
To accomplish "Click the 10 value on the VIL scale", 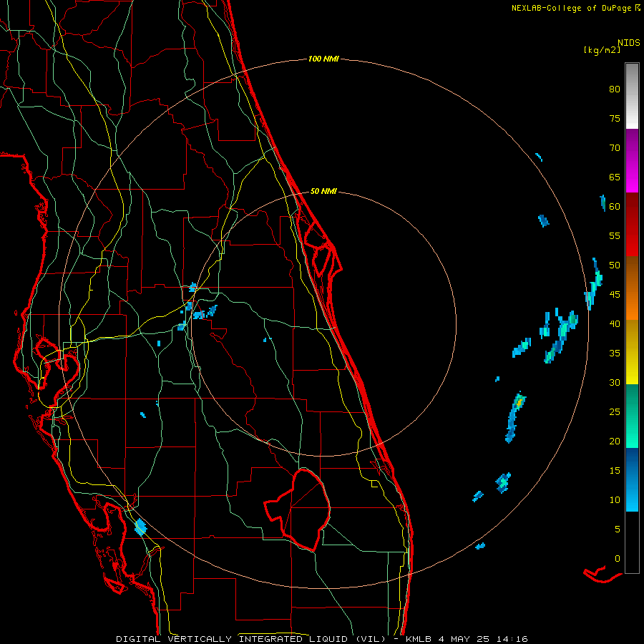I will click(x=615, y=500).
